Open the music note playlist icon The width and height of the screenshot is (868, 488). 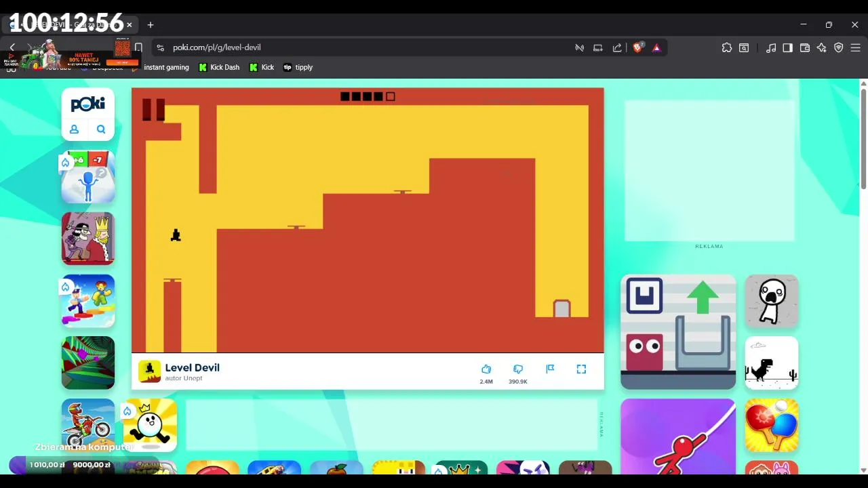tap(771, 47)
